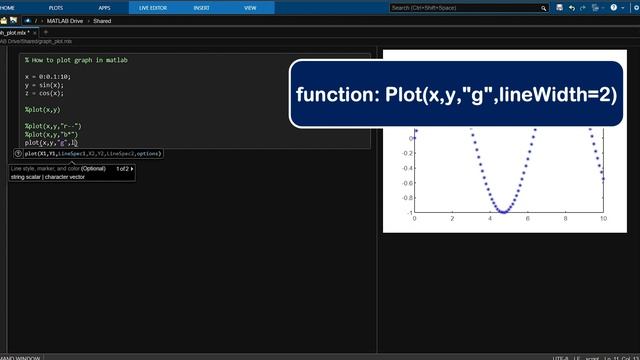
Task: Click the settings icon at top right
Action: click(x=637, y=8)
